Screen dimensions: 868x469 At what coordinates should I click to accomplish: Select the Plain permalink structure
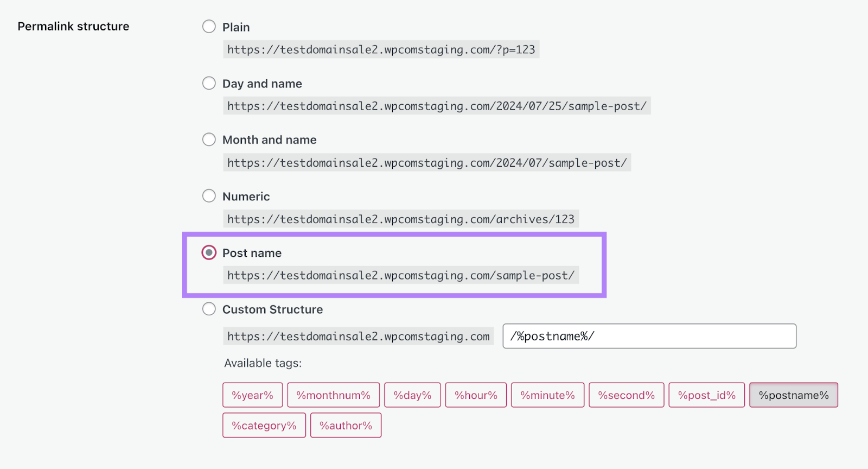click(209, 26)
